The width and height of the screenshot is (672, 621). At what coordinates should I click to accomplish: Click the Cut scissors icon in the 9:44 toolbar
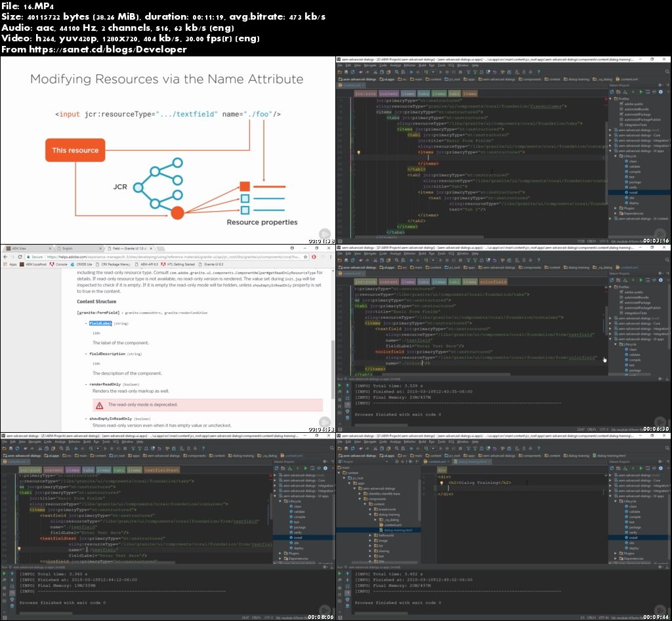[375, 449]
